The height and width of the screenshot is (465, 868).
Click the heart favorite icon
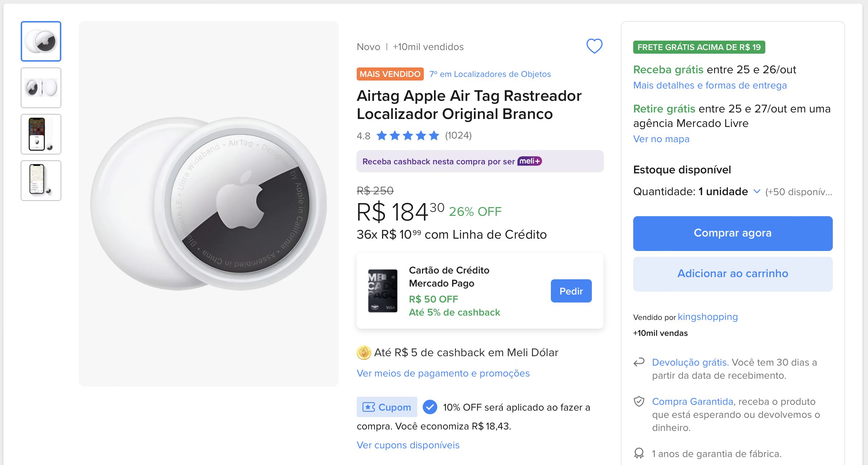pyautogui.click(x=594, y=46)
